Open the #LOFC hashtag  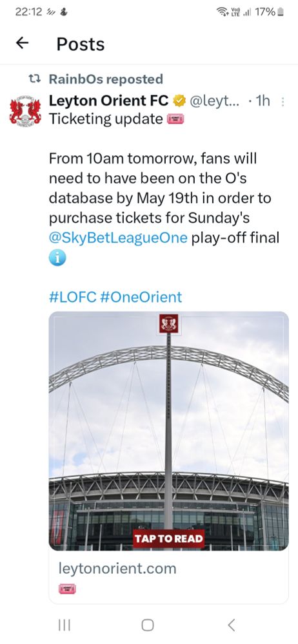click(72, 297)
